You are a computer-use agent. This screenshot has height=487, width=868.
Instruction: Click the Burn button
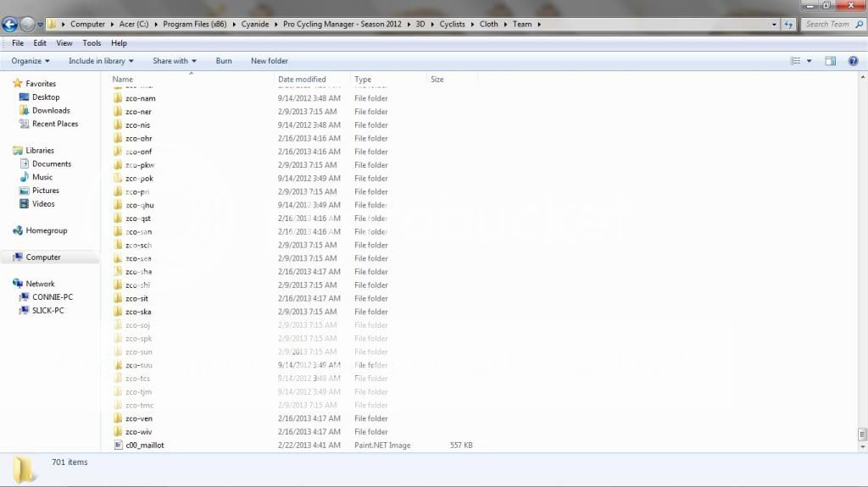(x=223, y=61)
